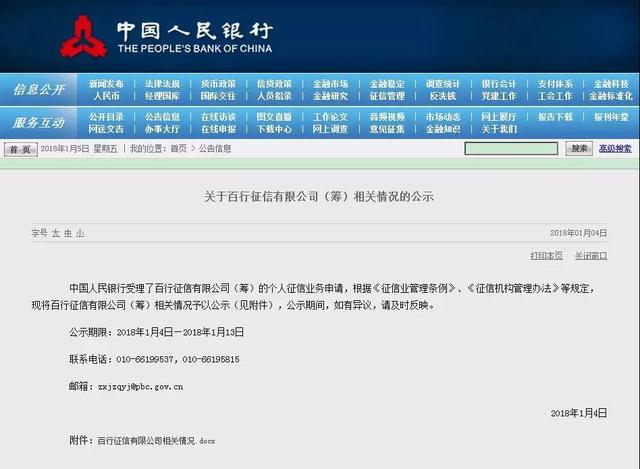
Task: Open 工作论文 navigation link
Action: (x=330, y=117)
